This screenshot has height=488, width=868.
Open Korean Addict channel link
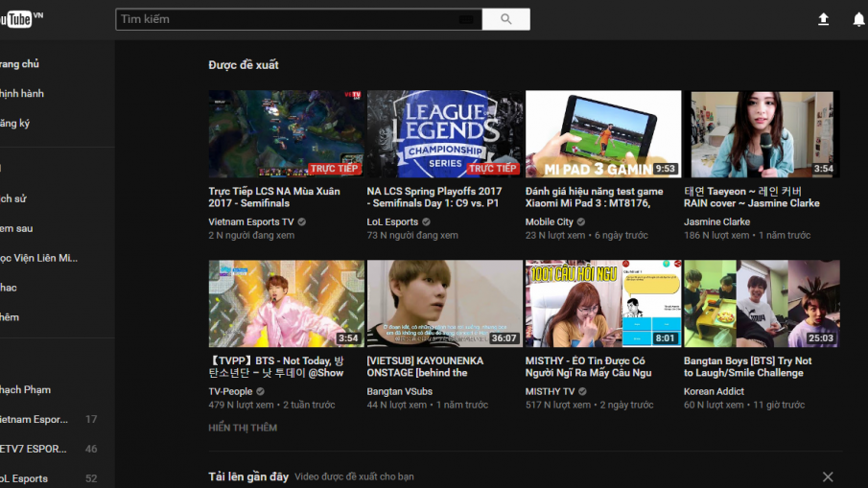pyautogui.click(x=714, y=391)
